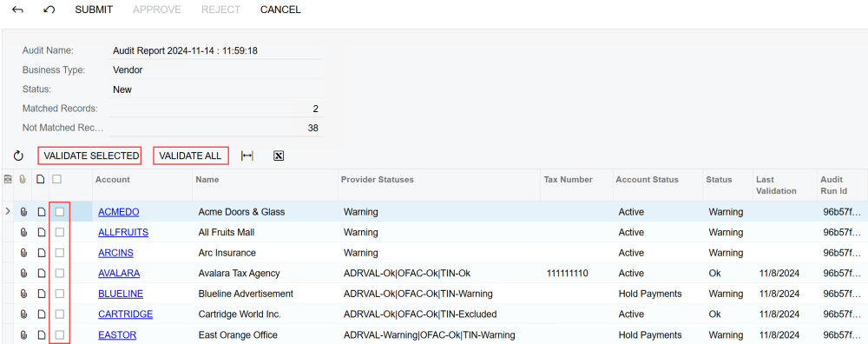Click the attachment paperclip icon for AVALARA
868x344 pixels.
coord(23,273)
